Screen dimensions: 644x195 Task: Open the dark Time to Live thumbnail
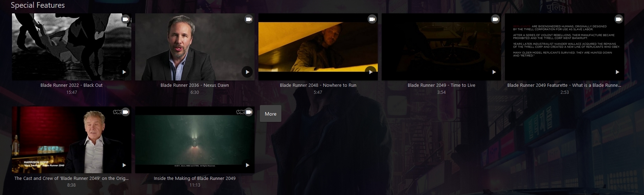tap(441, 47)
